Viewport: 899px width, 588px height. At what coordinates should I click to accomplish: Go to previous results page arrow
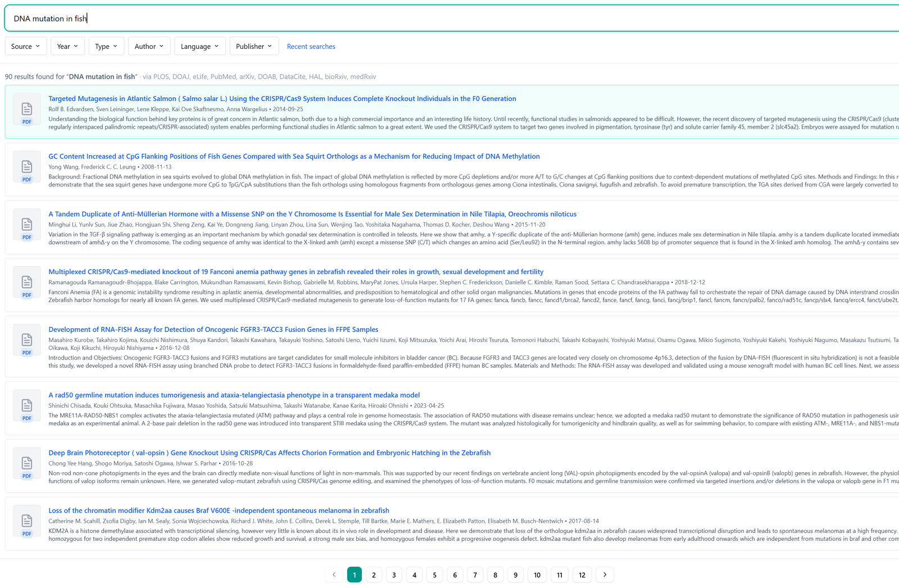click(x=334, y=575)
